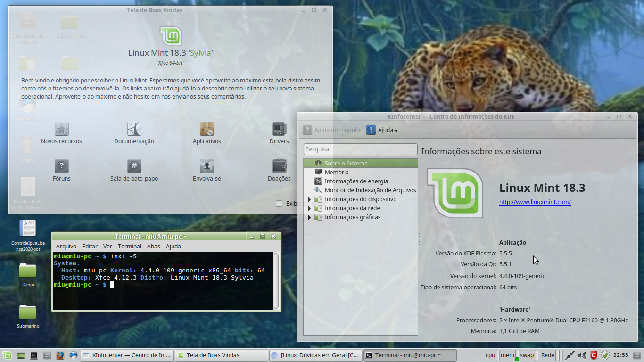Screen dimensions: 644x362
Task: Open the Editar menu in Terminal
Action: 90,246
